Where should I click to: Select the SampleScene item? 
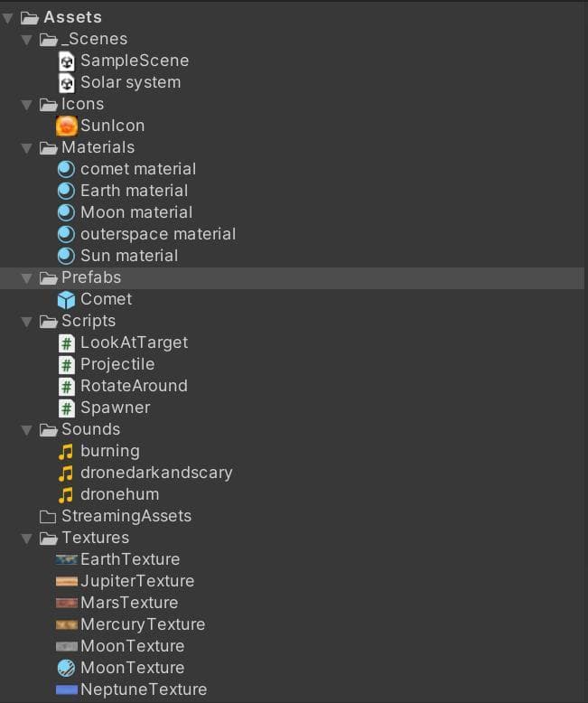click(124, 61)
